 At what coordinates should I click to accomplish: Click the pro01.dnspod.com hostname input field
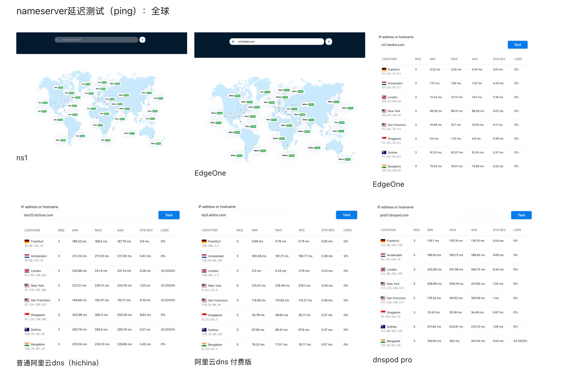[x=441, y=215]
